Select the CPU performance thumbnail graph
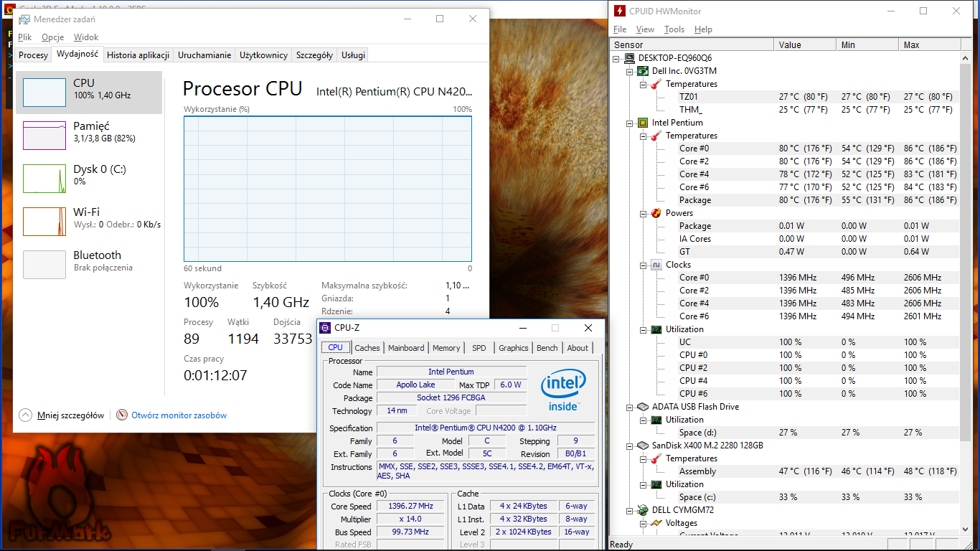This screenshot has width=980, height=551. coord(44,93)
